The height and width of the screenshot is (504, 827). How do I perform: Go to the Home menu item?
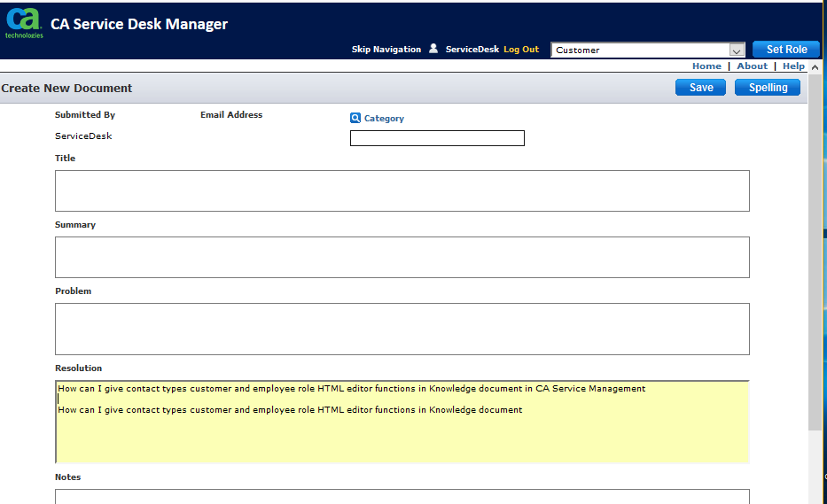(x=706, y=66)
